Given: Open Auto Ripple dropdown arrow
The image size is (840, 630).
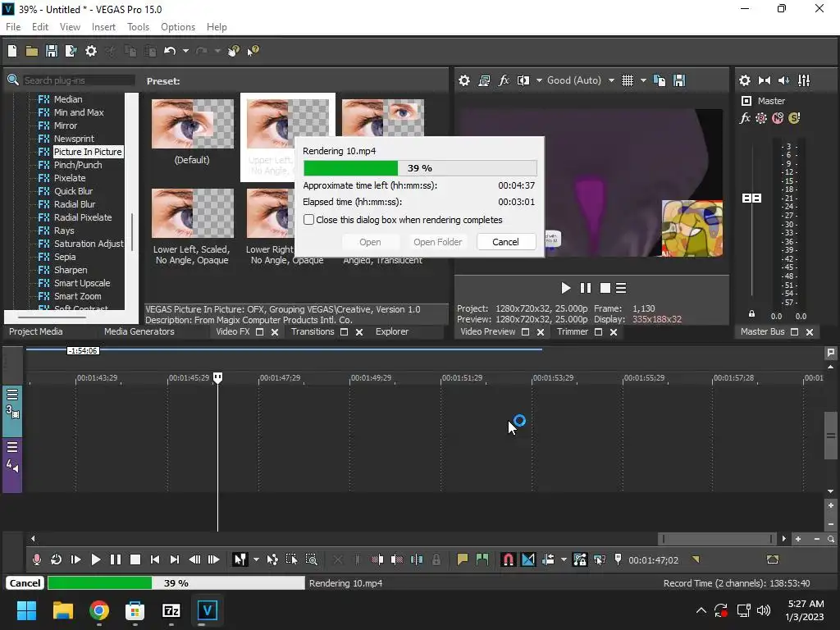Looking at the screenshot, I should (564, 559).
